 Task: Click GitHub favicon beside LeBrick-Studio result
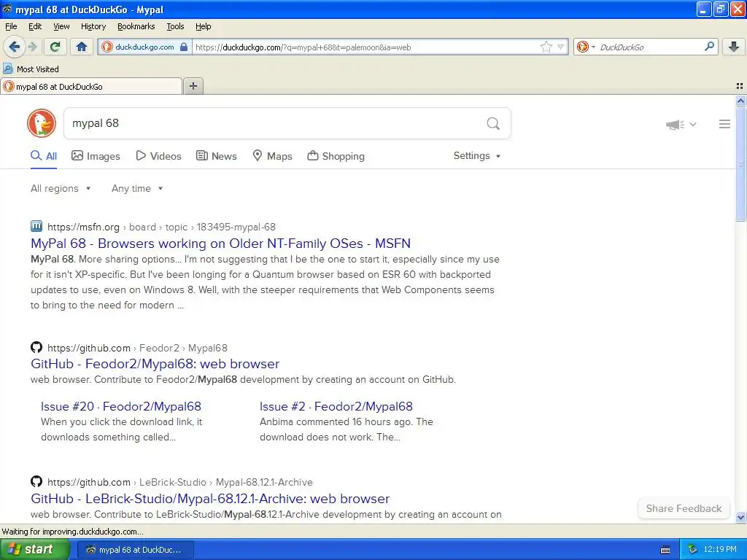click(36, 481)
